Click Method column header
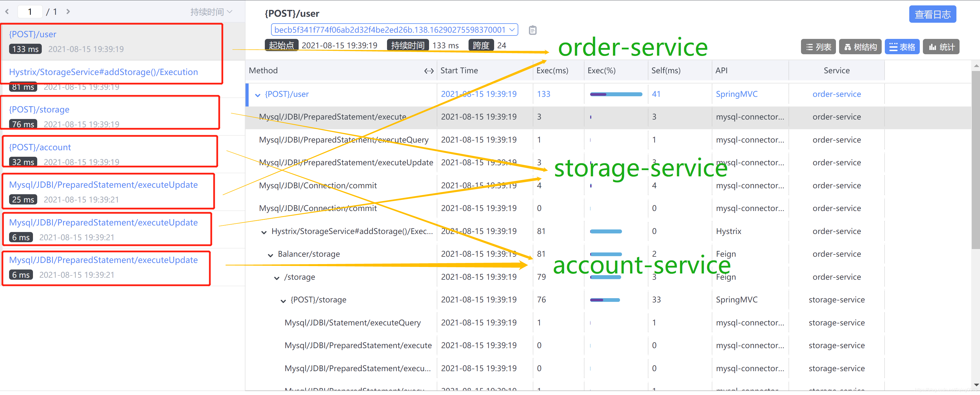Screen dimensions: 980x395 point(263,70)
